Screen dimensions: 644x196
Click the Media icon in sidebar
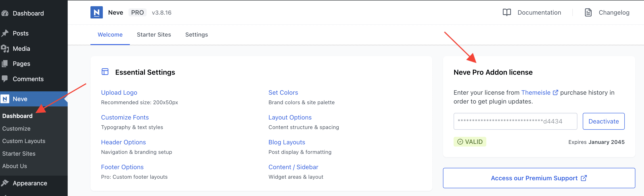5,49
